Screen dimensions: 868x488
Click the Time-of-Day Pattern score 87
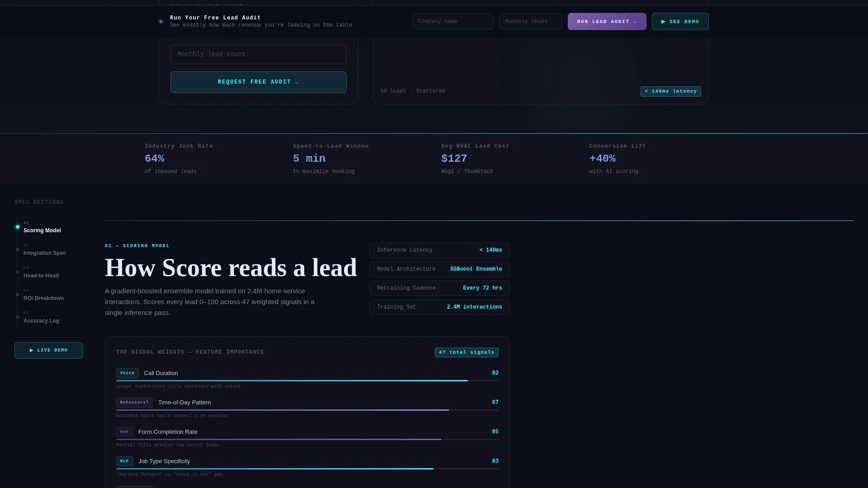[x=495, y=403]
